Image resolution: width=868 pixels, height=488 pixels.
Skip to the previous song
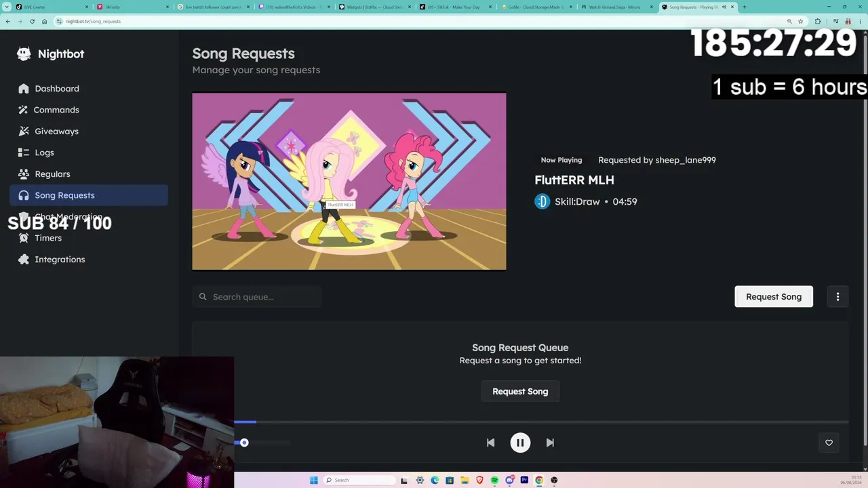490,443
